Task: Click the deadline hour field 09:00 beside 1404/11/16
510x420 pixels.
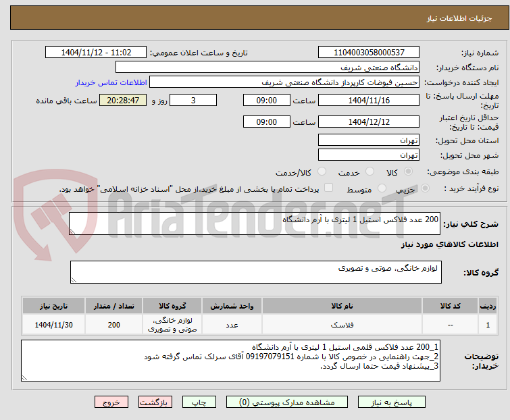Action: pos(267,100)
